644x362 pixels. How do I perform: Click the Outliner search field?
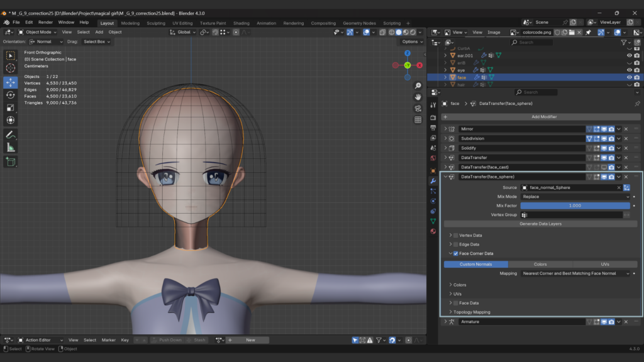coord(531,42)
